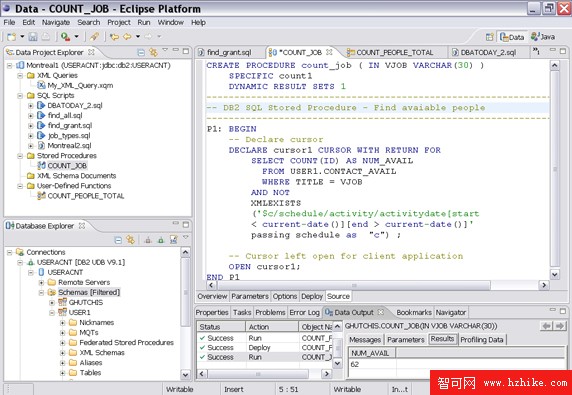Open the Parameters page of the editor
The width and height of the screenshot is (572, 395).
[250, 297]
